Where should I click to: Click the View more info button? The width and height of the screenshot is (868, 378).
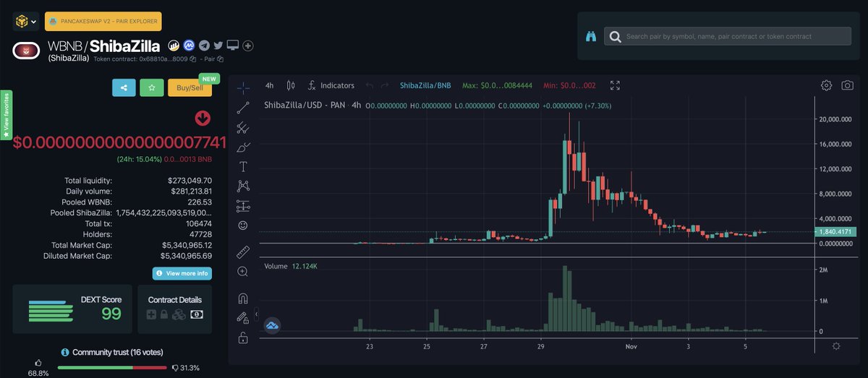coord(182,273)
